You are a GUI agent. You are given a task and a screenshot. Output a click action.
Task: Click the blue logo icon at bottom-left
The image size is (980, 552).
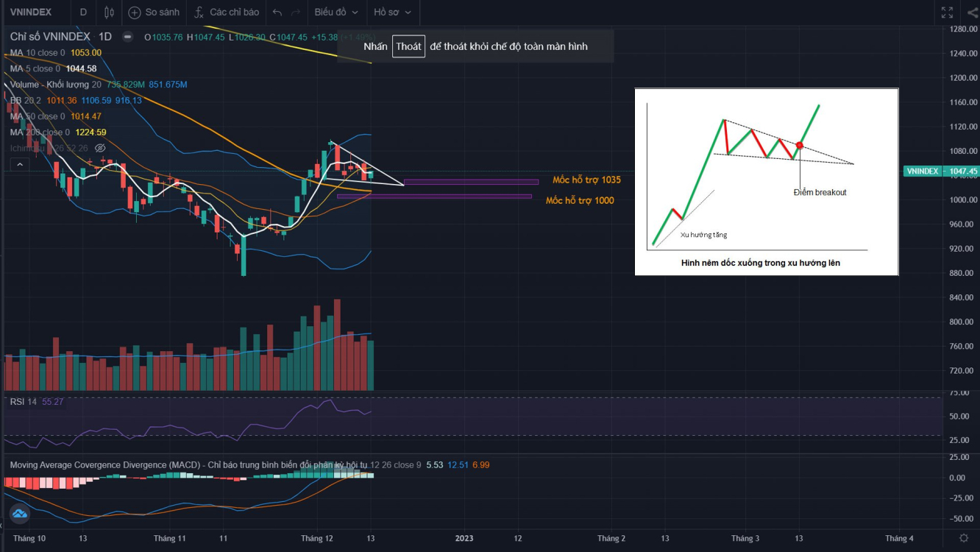click(x=19, y=514)
